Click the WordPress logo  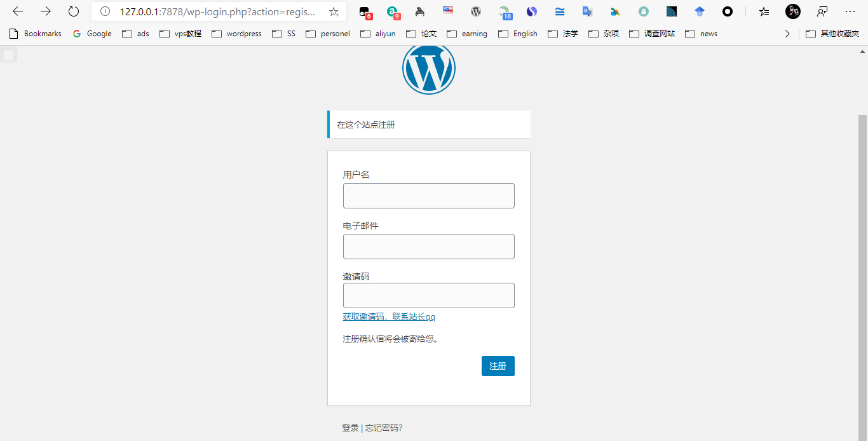[429, 68]
